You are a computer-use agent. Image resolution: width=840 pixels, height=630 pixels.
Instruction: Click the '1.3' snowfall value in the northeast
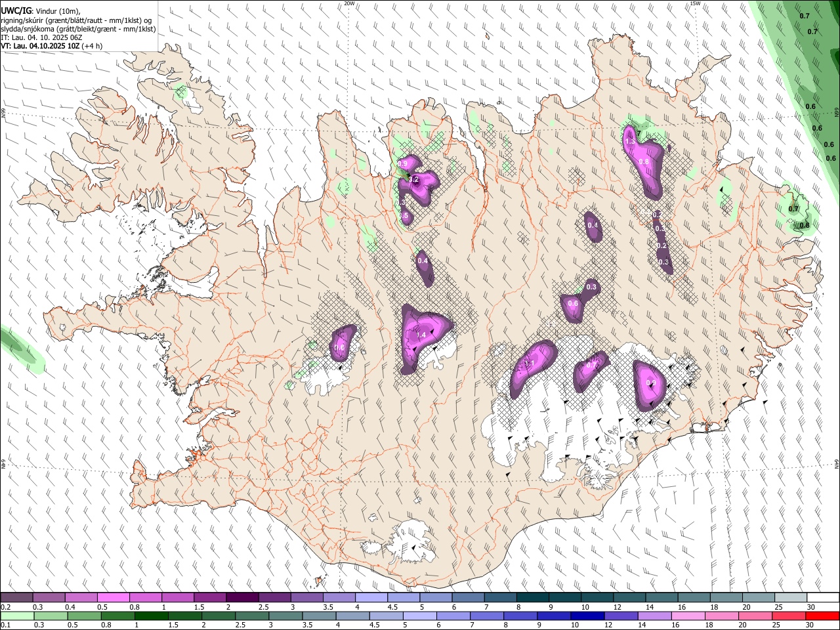point(630,142)
